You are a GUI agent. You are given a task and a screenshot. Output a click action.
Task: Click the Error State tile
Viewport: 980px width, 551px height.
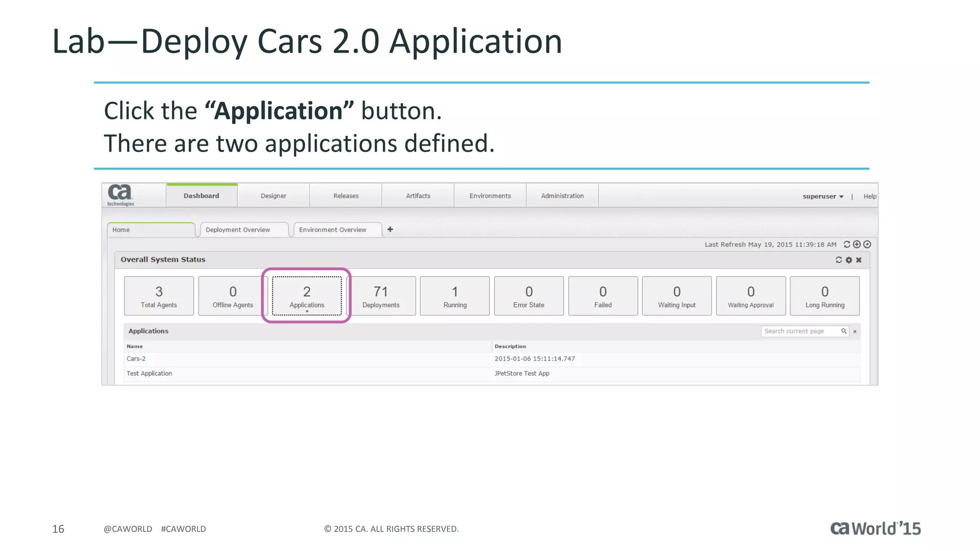pyautogui.click(x=529, y=296)
